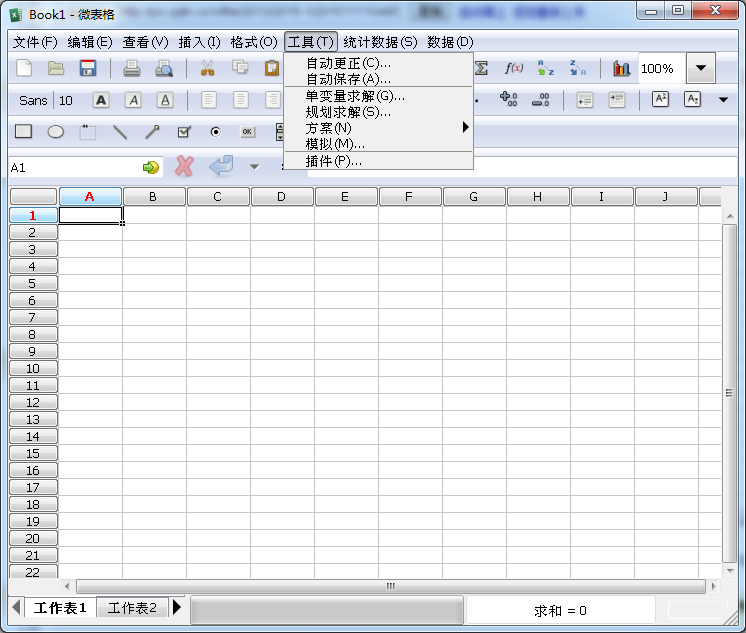This screenshot has height=633, width=746.
Task: Select the checkbox form control tool
Action: pyautogui.click(x=183, y=132)
